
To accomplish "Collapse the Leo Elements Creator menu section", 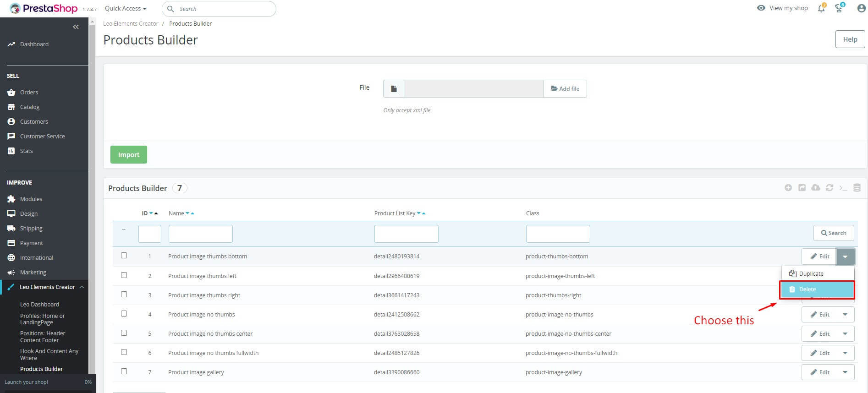I will tap(82, 287).
